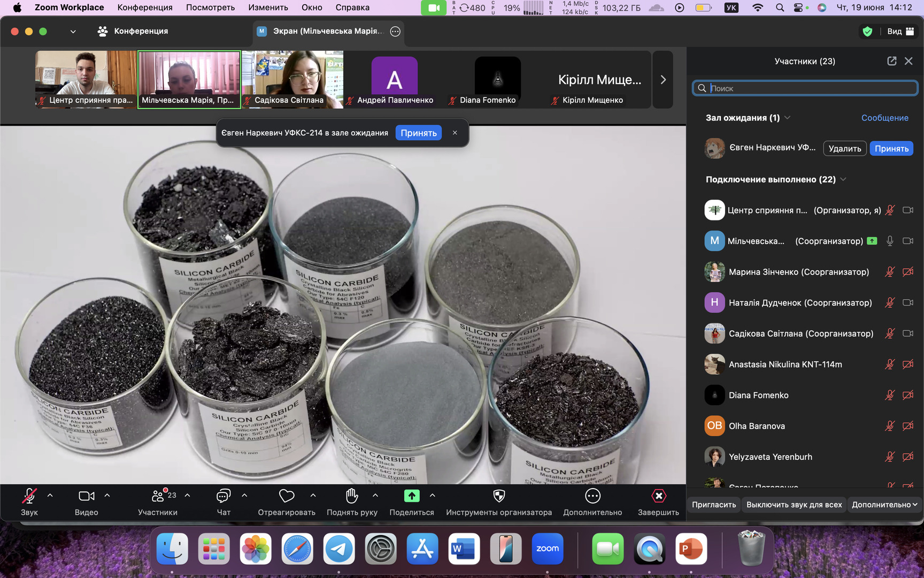
Task: Open the More options ellipsis in toolbar
Action: tap(592, 496)
